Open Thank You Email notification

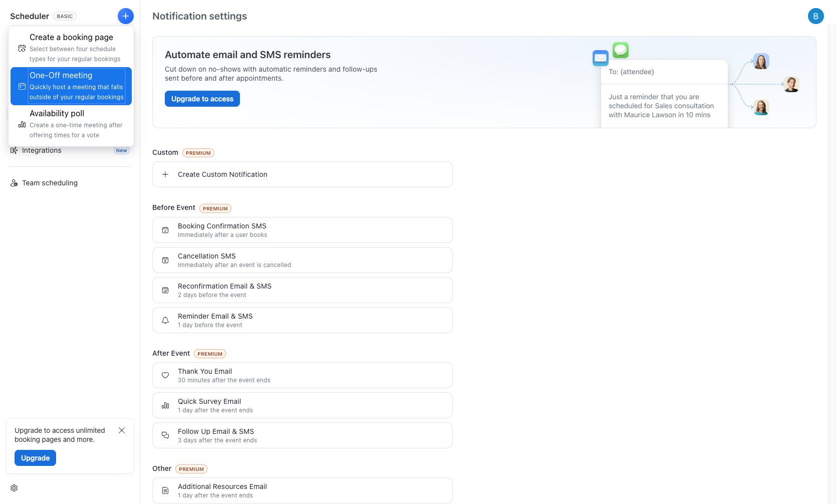click(x=303, y=375)
